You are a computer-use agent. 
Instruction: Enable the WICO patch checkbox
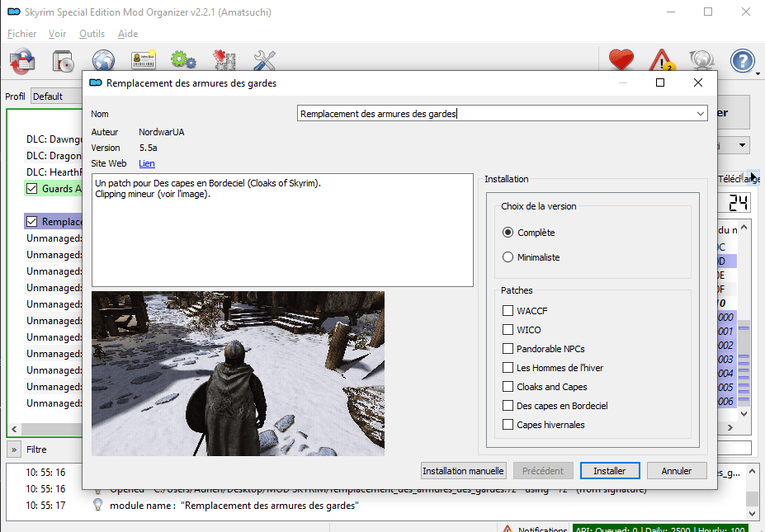[508, 330]
